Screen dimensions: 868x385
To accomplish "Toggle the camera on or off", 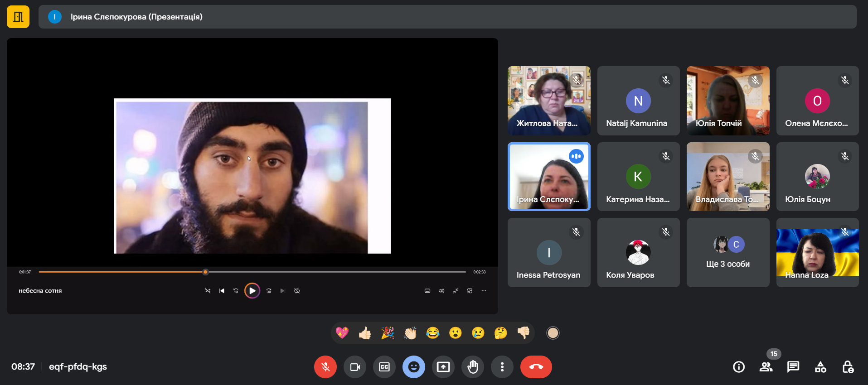I will point(355,367).
